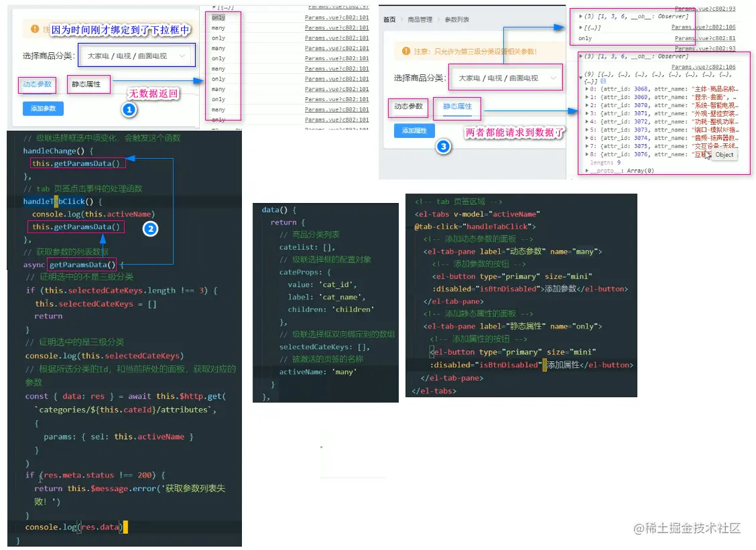This screenshot has width=756, height=550.
Task: Expand array item 5 attr_id 3073
Action: coord(586,130)
